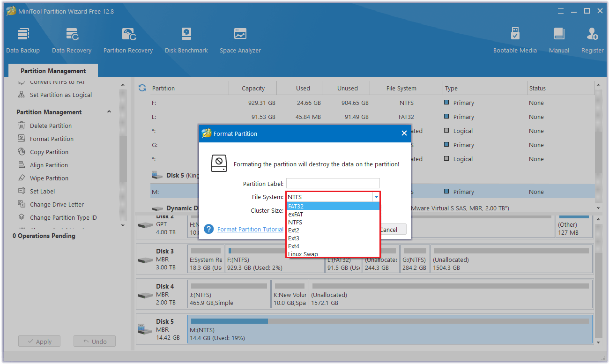Select F:(NTFS) partition block on Disk 3
609x364 pixels.
tap(275, 259)
